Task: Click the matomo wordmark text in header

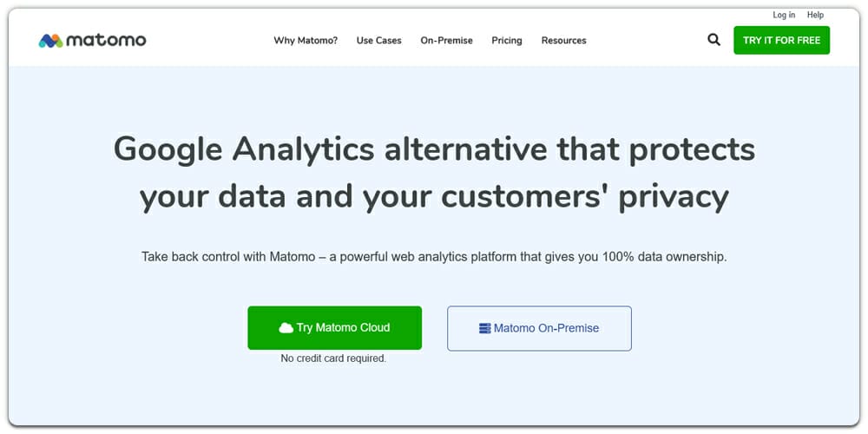Action: point(106,41)
